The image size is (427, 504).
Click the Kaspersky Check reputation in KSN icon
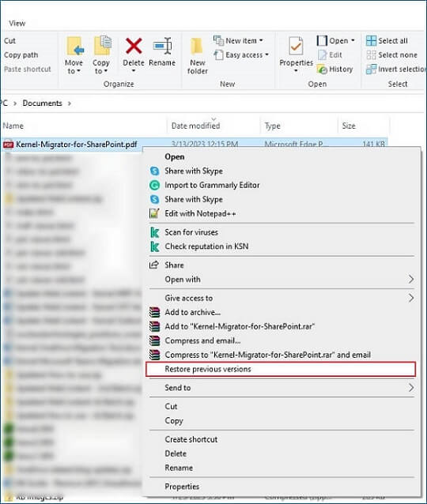tap(155, 246)
